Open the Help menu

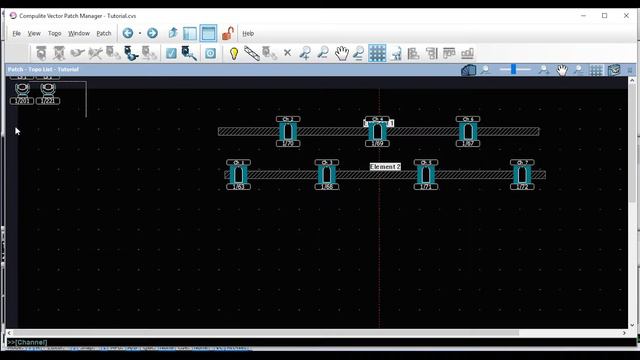(248, 33)
